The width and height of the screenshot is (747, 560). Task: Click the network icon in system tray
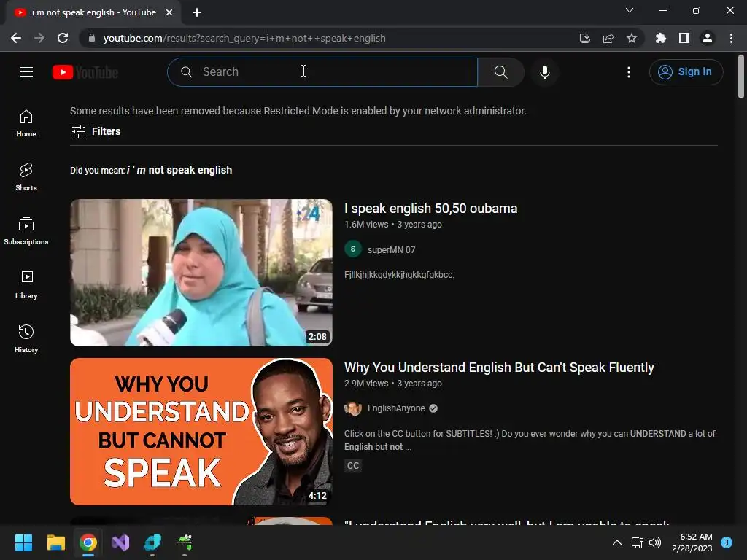coord(637,542)
